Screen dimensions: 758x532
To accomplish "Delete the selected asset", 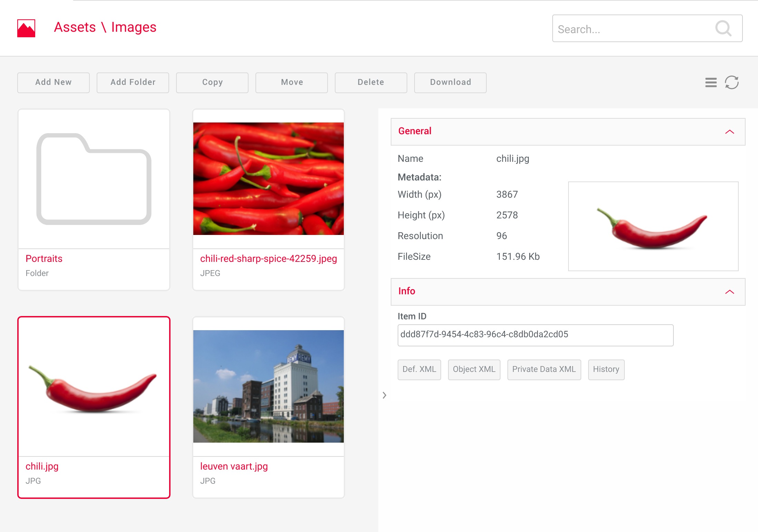I will pyautogui.click(x=371, y=82).
